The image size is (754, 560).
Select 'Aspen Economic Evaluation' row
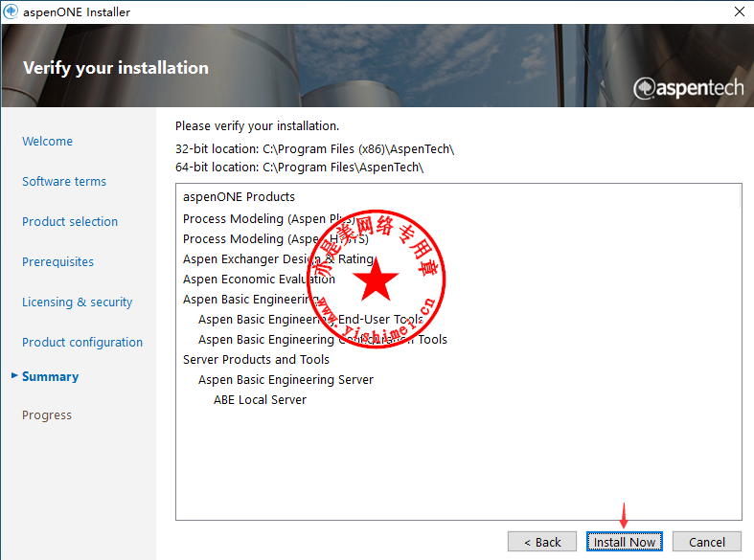coord(259,279)
